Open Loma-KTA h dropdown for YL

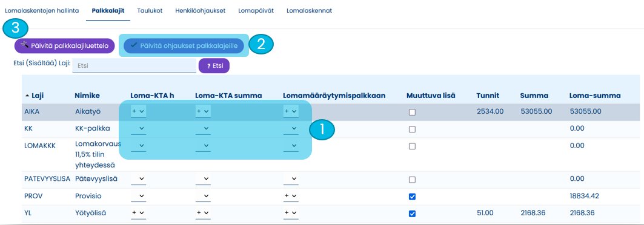138,213
